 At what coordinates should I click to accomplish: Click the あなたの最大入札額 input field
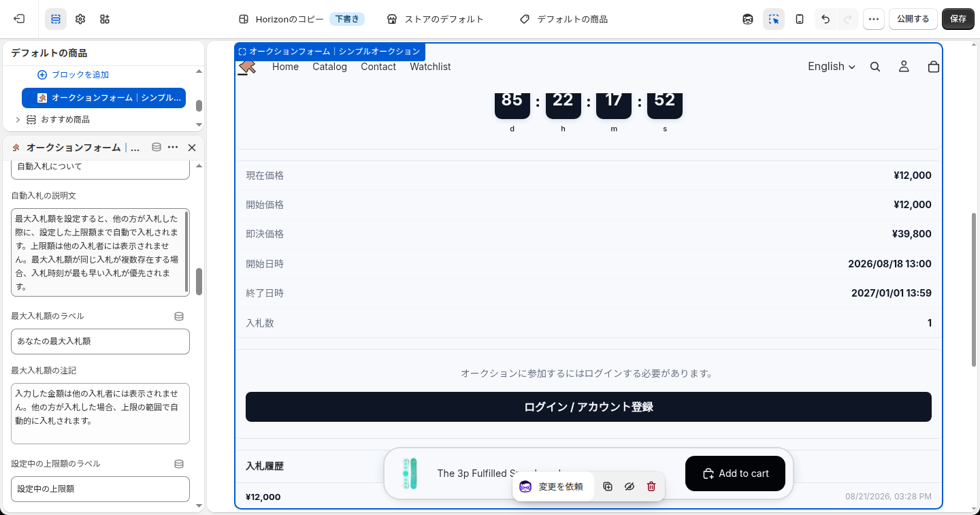[100, 342]
